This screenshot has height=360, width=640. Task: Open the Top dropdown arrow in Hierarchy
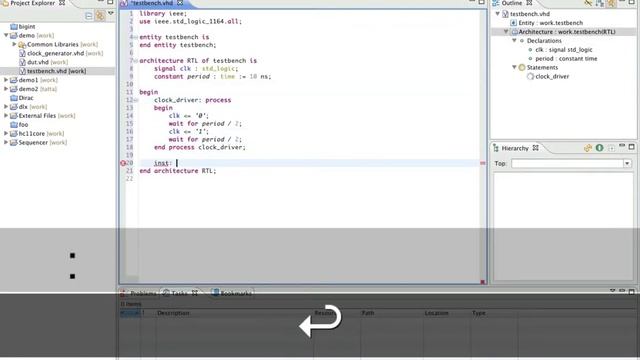click(627, 163)
